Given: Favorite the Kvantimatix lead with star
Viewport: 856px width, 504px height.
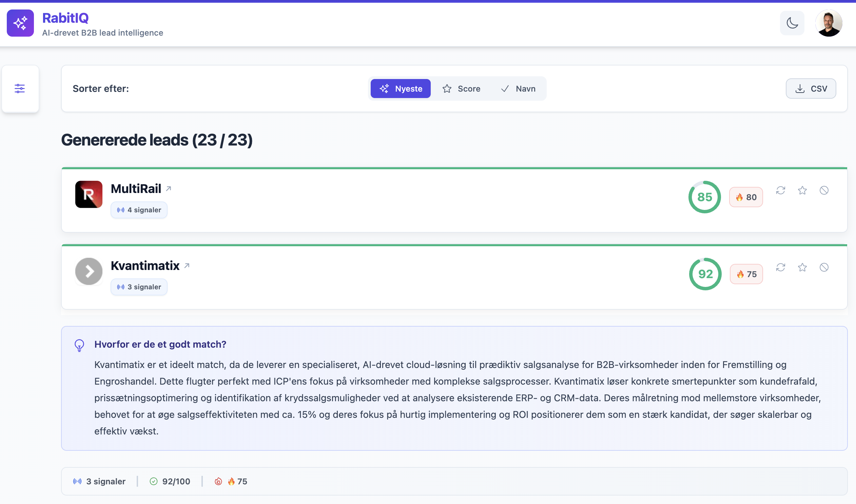Looking at the screenshot, I should 802,267.
